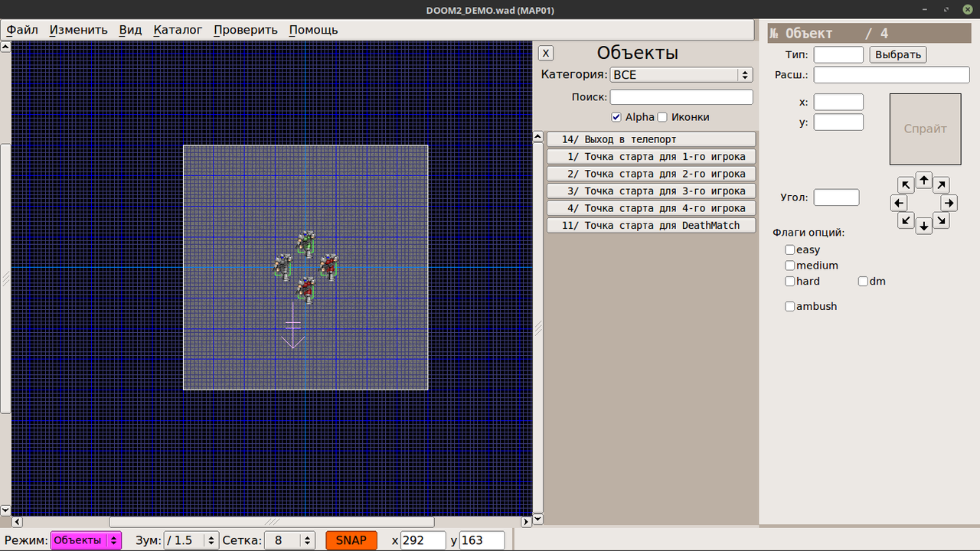
Task: Choose 1/ Точка старта для 1-го игрока
Action: pos(652,156)
